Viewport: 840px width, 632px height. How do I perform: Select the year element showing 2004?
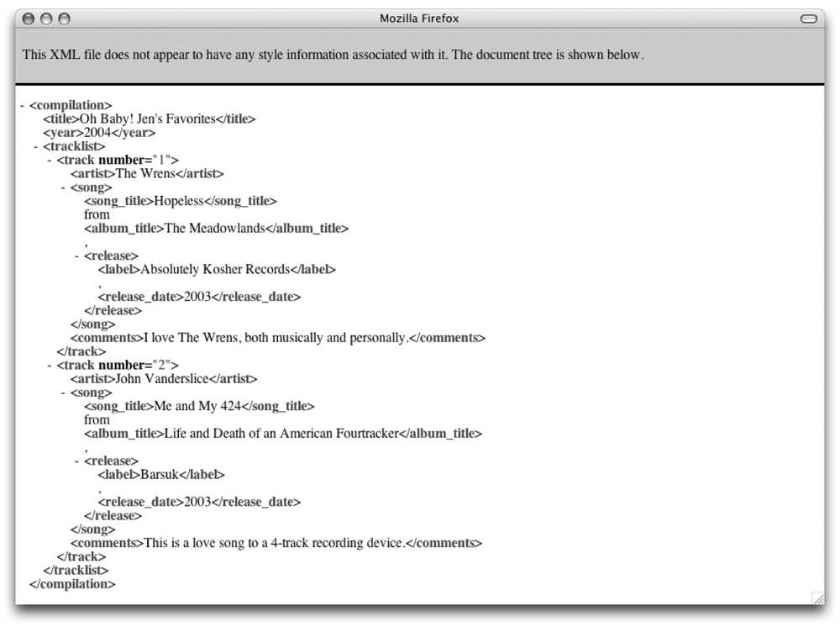(100, 132)
